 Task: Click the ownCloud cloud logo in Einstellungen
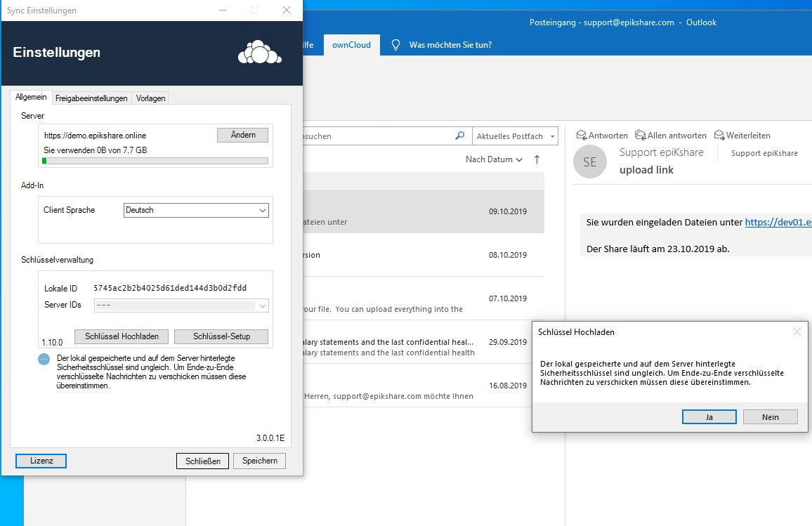pyautogui.click(x=259, y=52)
